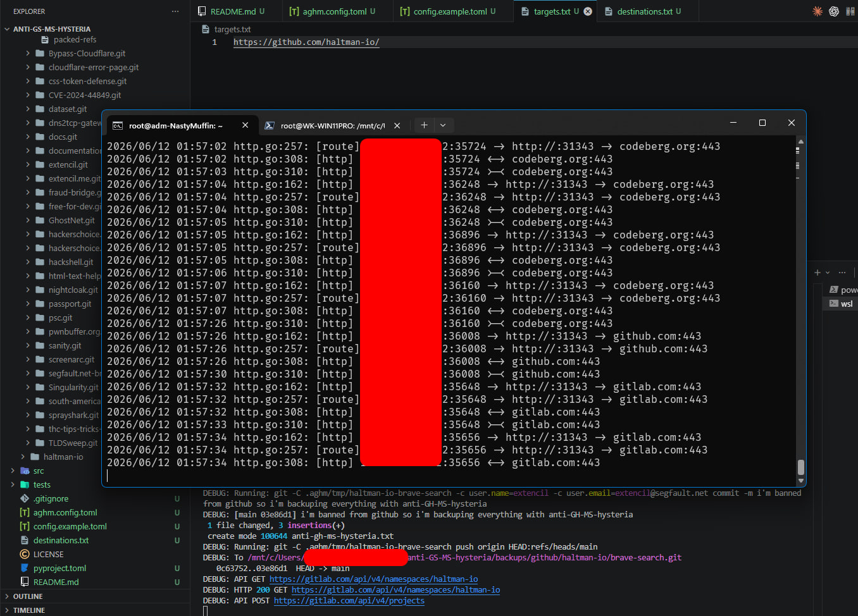Click the pyproject.toml file icon
Image resolution: width=858 pixels, height=616 pixels.
coord(25,568)
